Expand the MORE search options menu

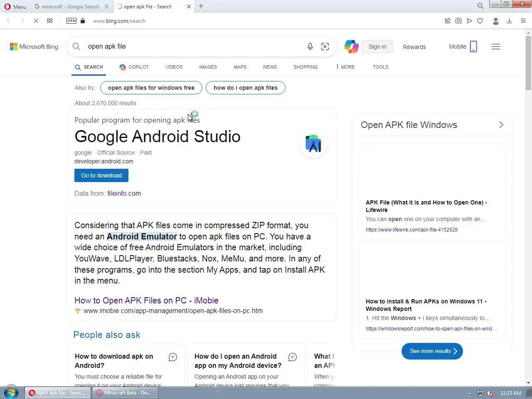[x=345, y=67]
